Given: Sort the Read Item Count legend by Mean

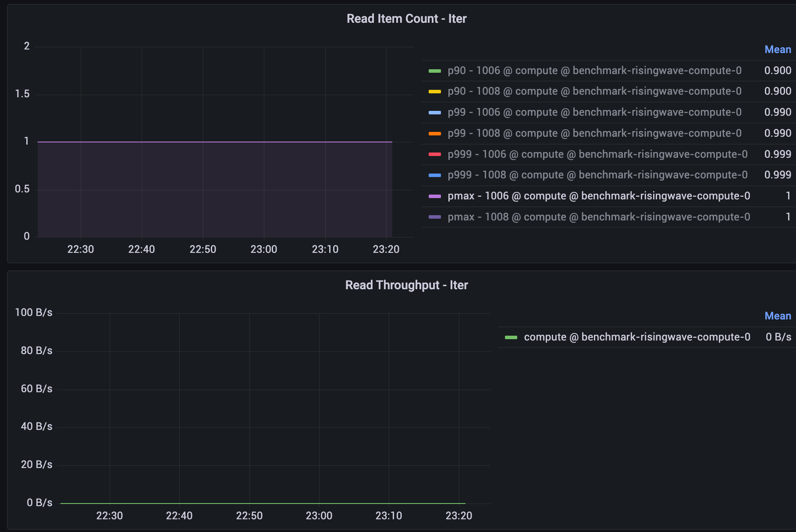Looking at the screenshot, I should [x=778, y=49].
